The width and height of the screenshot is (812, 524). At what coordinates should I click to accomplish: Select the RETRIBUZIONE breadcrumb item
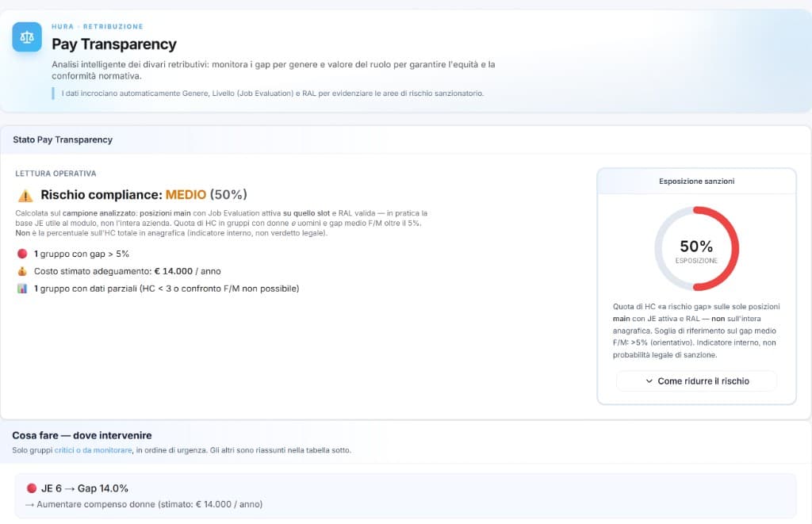pos(113,27)
